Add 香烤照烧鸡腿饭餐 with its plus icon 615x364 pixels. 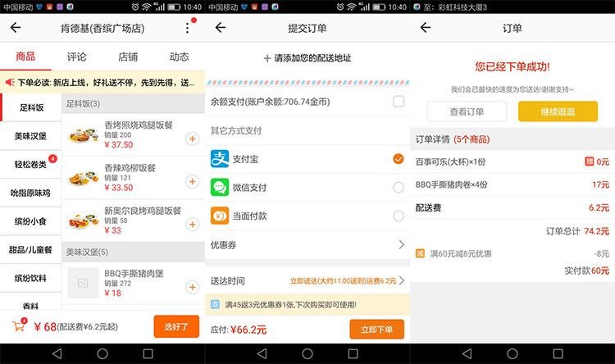[x=192, y=139]
